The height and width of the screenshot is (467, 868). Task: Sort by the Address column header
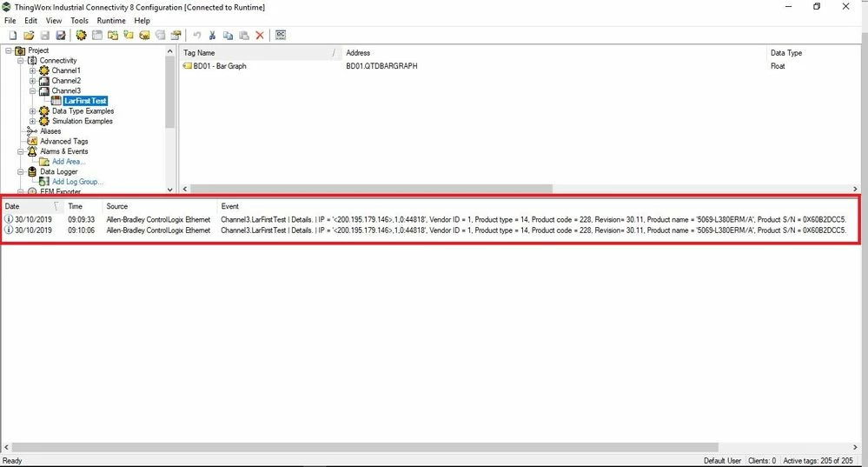553,53
